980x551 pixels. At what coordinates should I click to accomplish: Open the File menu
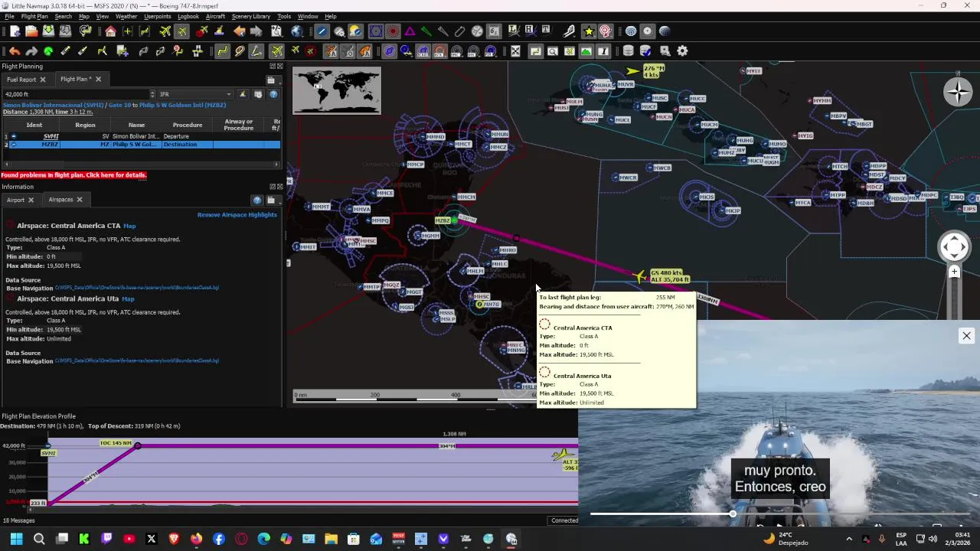tap(9, 16)
